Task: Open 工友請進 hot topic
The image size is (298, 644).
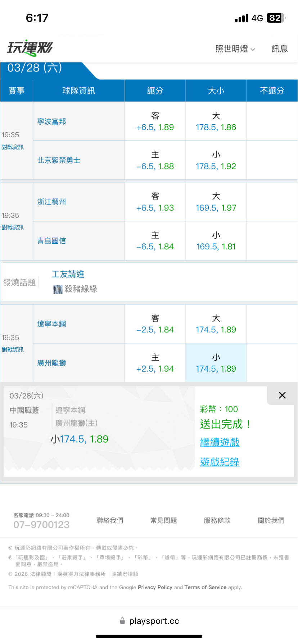Action: 68,274
